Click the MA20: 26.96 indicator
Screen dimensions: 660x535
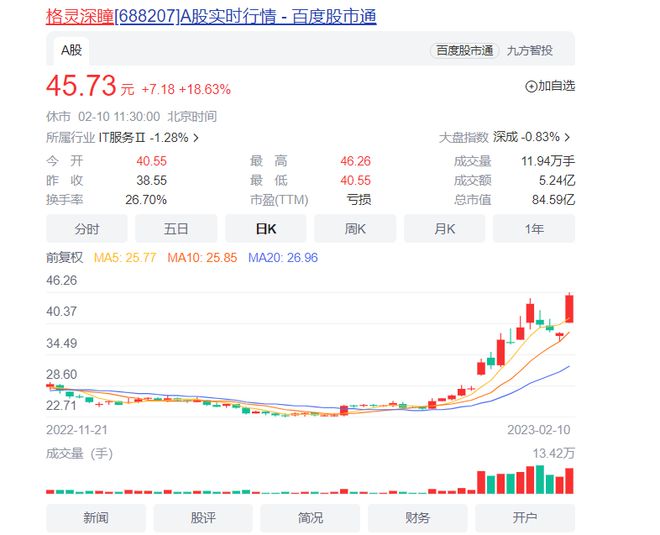pyautogui.click(x=283, y=258)
